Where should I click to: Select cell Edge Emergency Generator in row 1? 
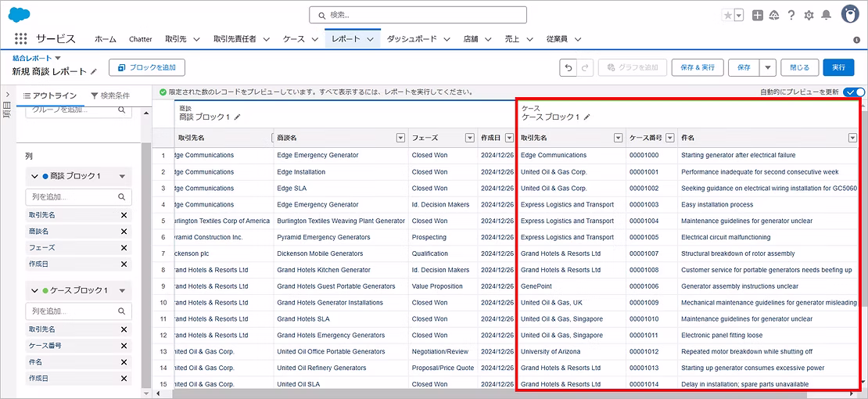[x=317, y=155]
